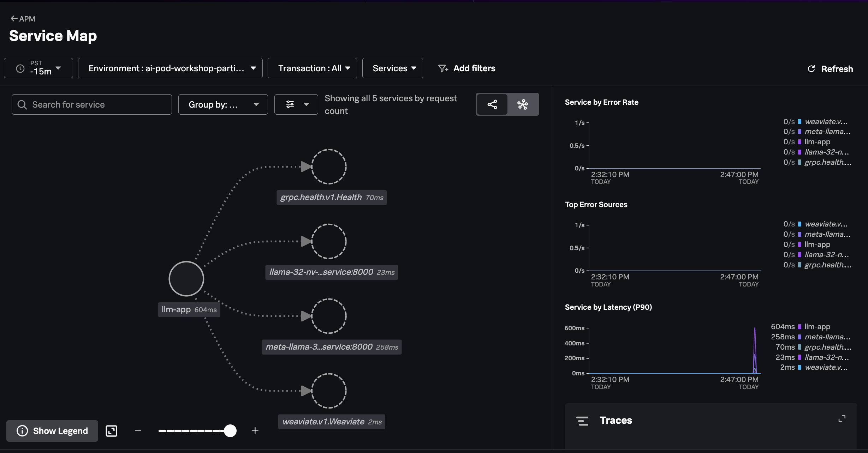Image resolution: width=868 pixels, height=453 pixels.
Task: Expand the Traces panel
Action: [x=842, y=419]
